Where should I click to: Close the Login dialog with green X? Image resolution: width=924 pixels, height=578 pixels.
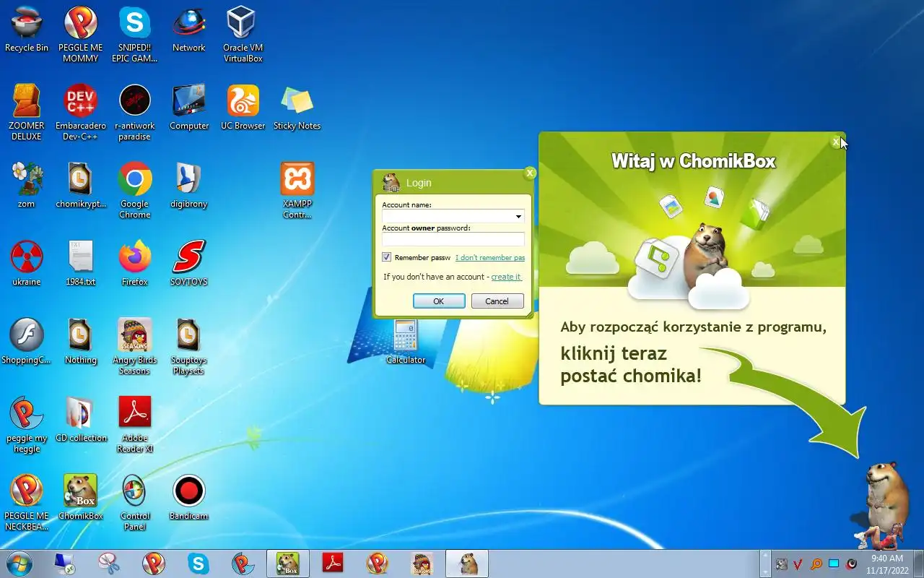coord(531,173)
